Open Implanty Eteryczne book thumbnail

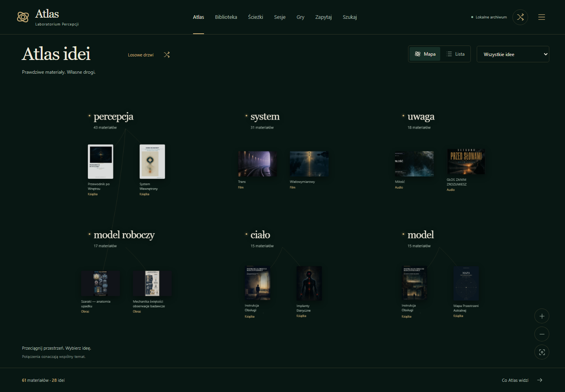tap(309, 283)
